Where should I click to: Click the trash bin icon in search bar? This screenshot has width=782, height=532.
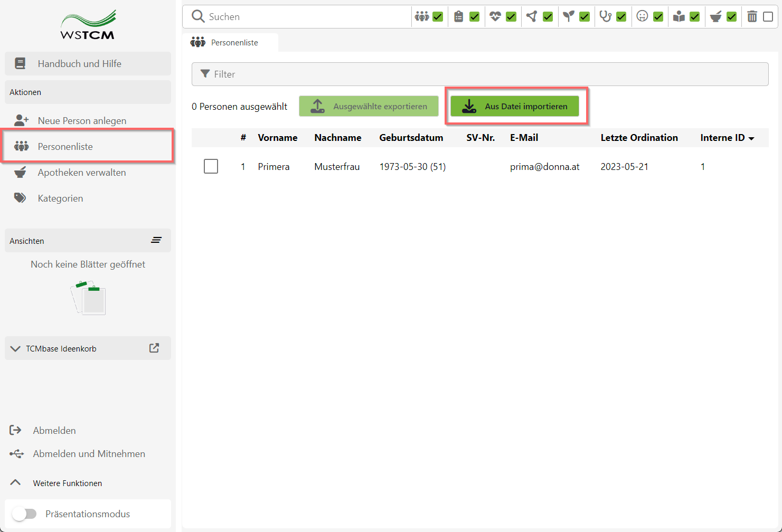(x=752, y=17)
